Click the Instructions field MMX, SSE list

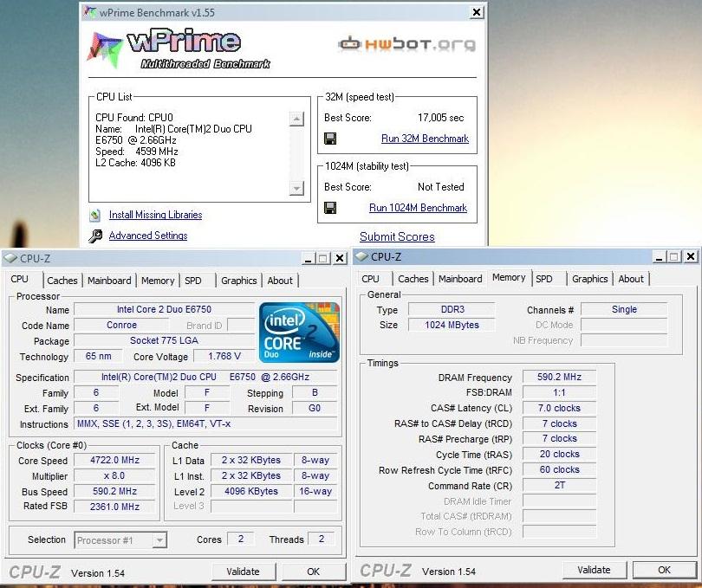coord(205,423)
